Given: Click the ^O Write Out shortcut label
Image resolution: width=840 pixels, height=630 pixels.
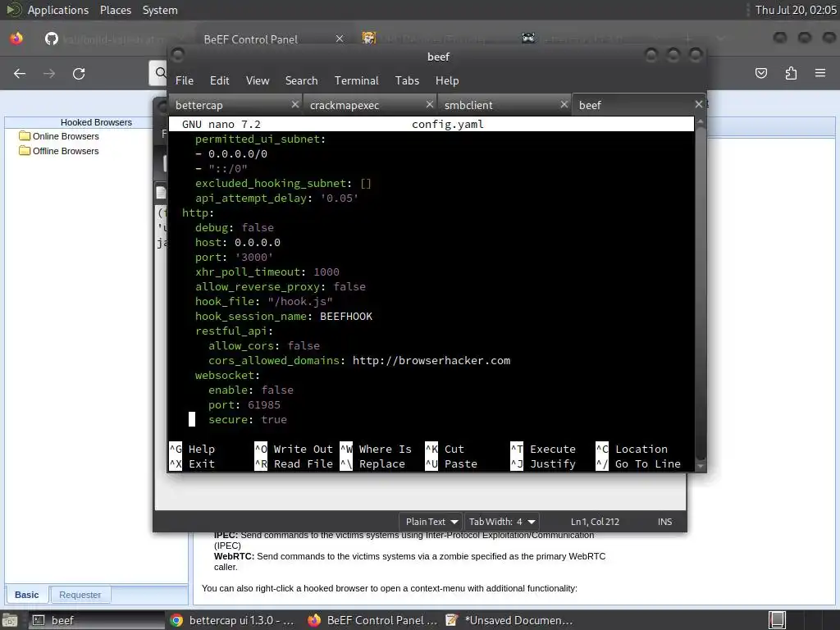Looking at the screenshot, I should tap(294, 450).
